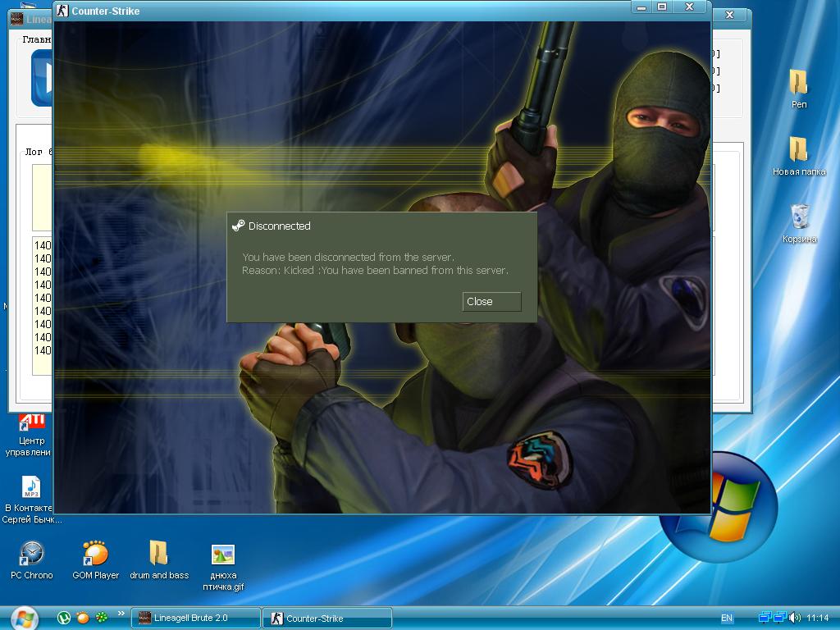Open the Реп folder on desktop

click(x=799, y=89)
